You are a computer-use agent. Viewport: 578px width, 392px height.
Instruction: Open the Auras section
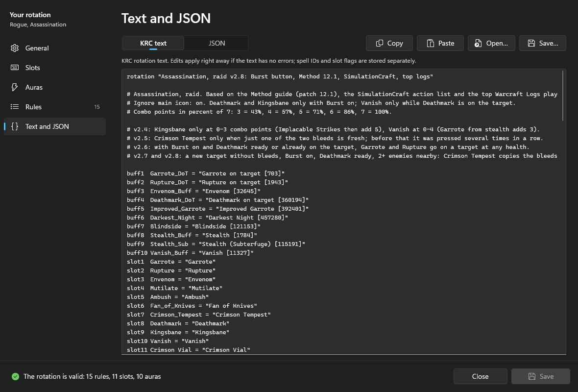point(54,87)
